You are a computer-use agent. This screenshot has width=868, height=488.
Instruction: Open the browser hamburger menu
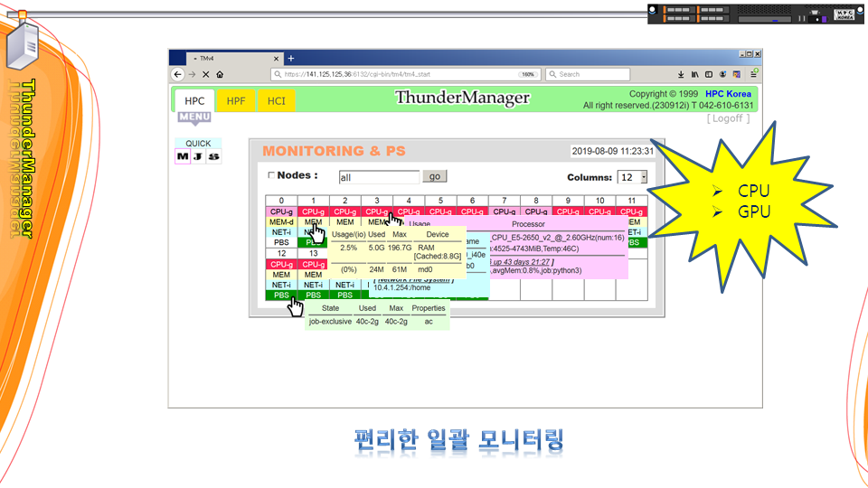(753, 74)
